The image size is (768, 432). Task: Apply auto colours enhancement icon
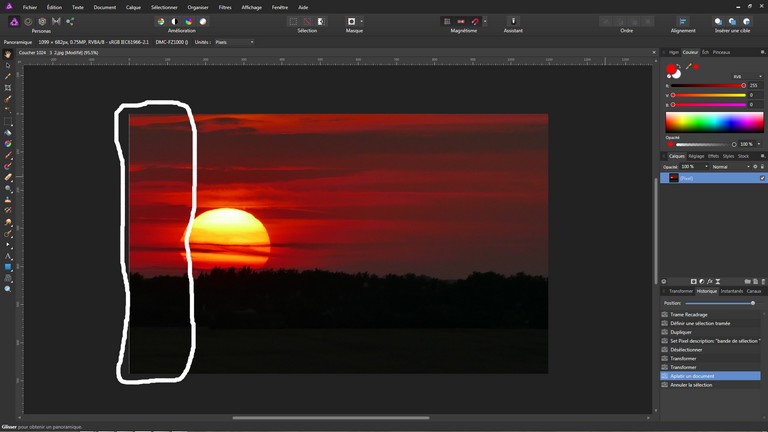point(189,22)
